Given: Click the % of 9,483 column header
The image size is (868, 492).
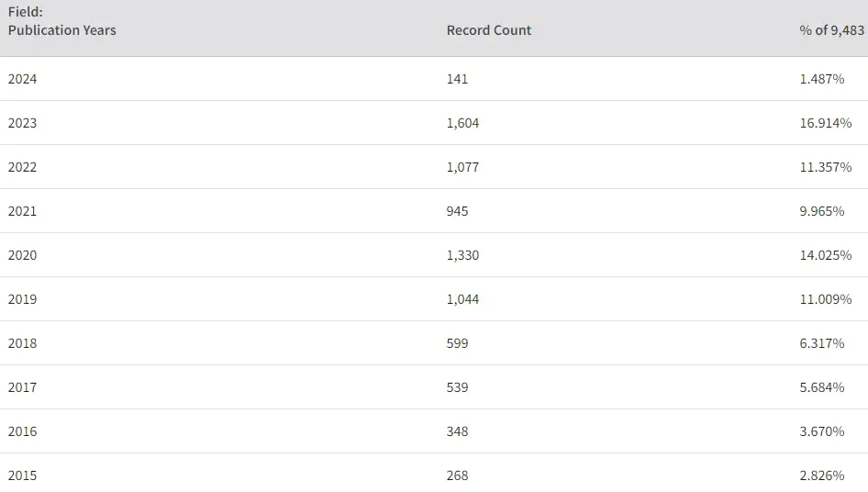Looking at the screenshot, I should point(831,30).
